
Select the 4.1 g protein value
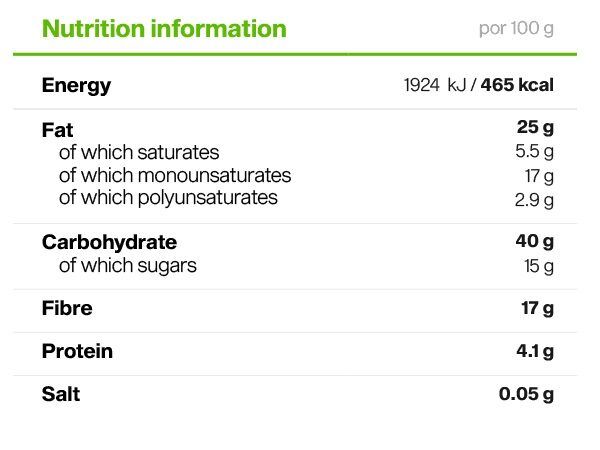click(535, 351)
